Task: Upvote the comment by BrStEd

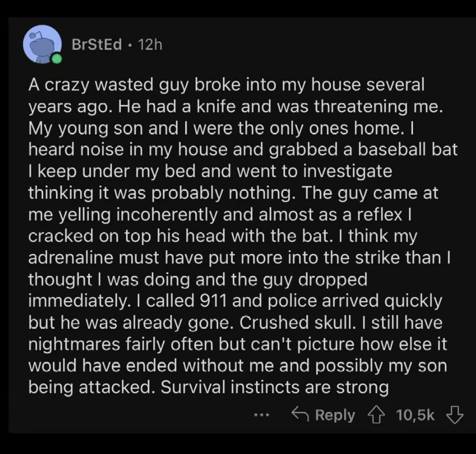Action: click(376, 415)
